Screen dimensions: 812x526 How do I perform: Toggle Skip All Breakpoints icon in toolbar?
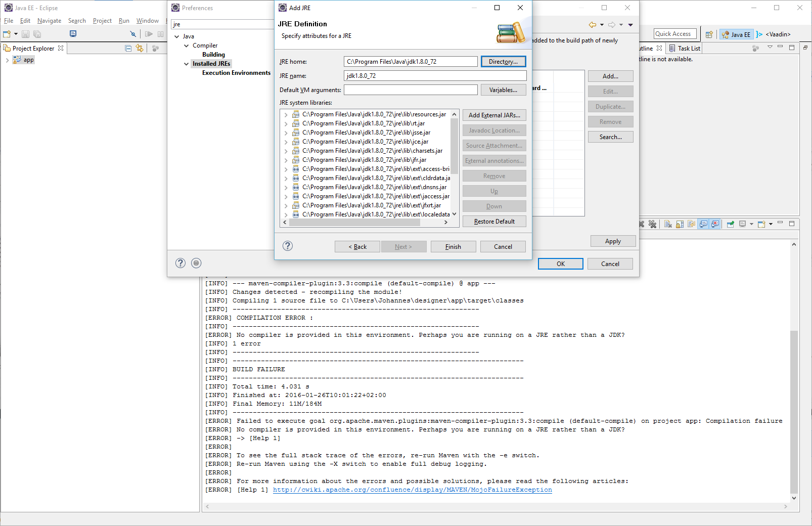pos(132,34)
